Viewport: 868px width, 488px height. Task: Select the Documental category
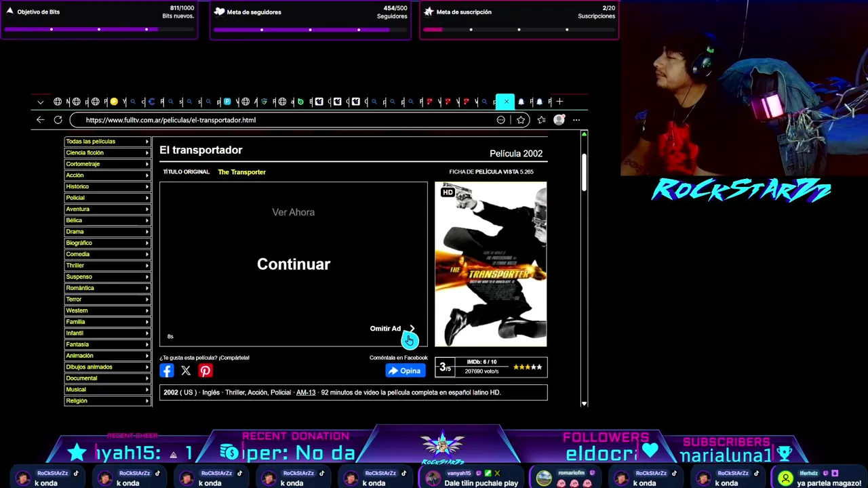[x=107, y=378]
